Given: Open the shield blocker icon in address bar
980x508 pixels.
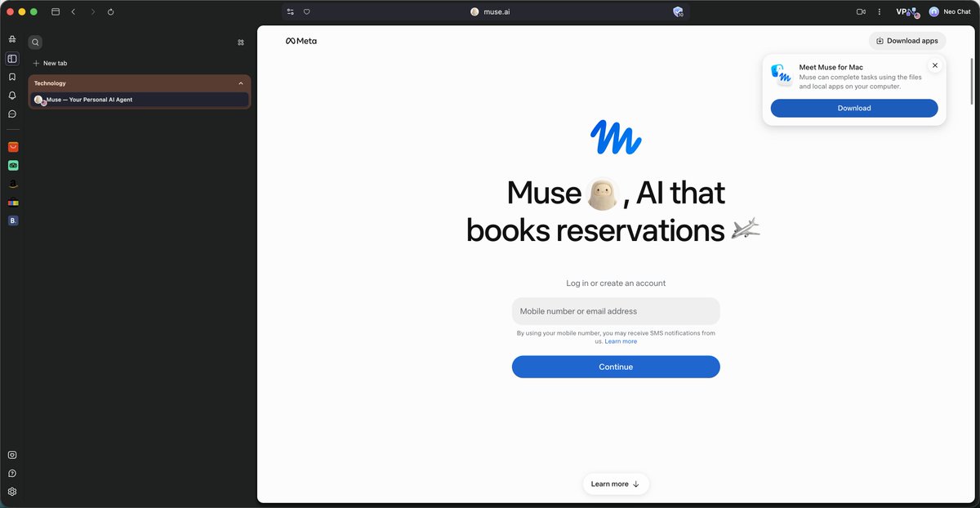Looking at the screenshot, I should [x=678, y=12].
